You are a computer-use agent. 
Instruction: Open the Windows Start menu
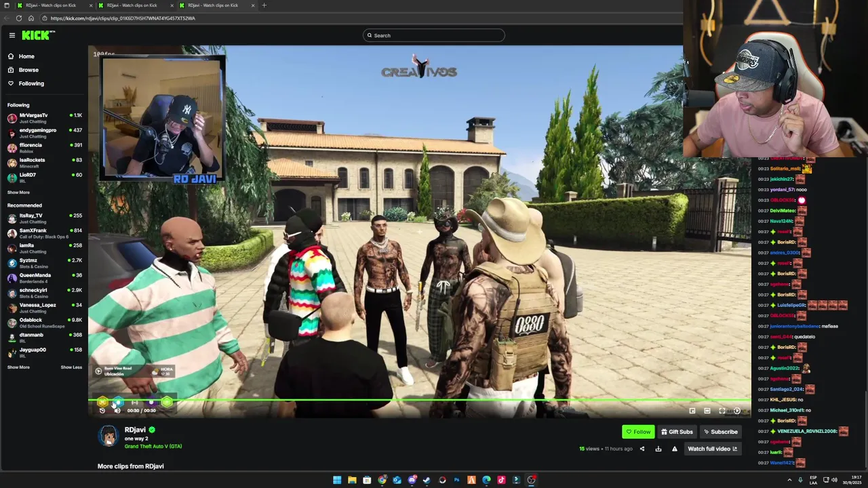coord(337,480)
